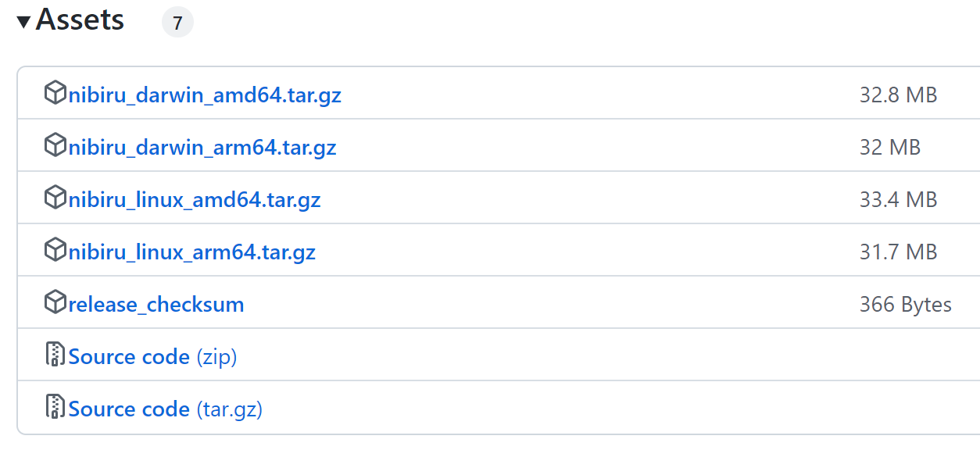Screen dimensions: 980x450
Task: Click the 32.8 MB file size text
Action: coord(898,95)
